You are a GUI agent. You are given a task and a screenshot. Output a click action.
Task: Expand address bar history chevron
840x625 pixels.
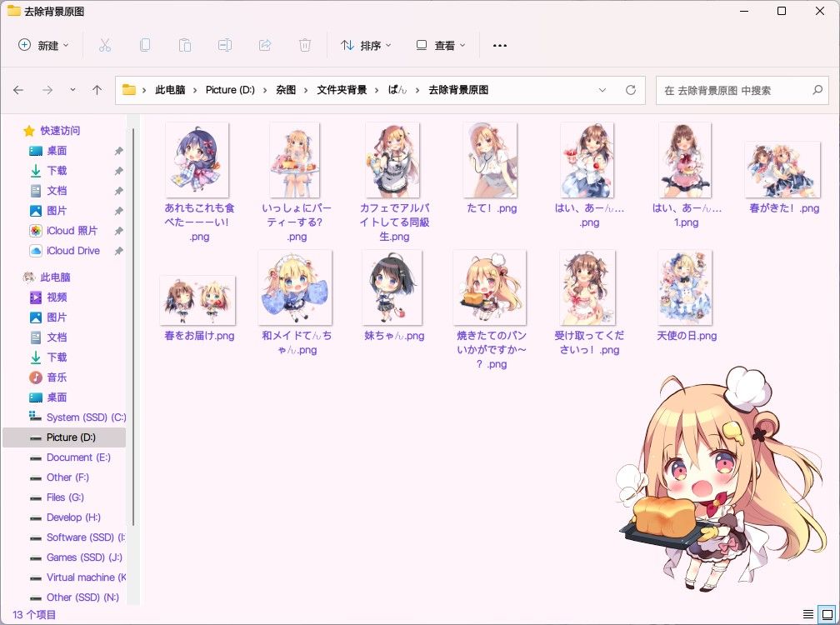coord(602,90)
